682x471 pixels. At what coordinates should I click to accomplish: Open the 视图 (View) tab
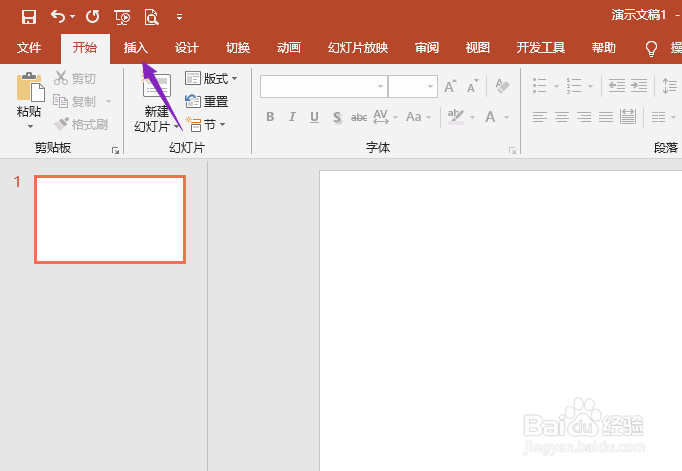click(478, 47)
